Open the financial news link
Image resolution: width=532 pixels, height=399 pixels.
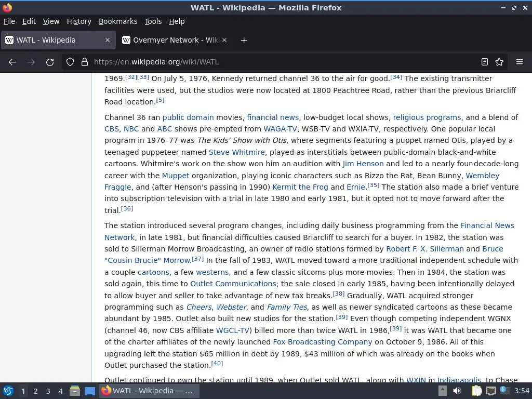pos(273,117)
